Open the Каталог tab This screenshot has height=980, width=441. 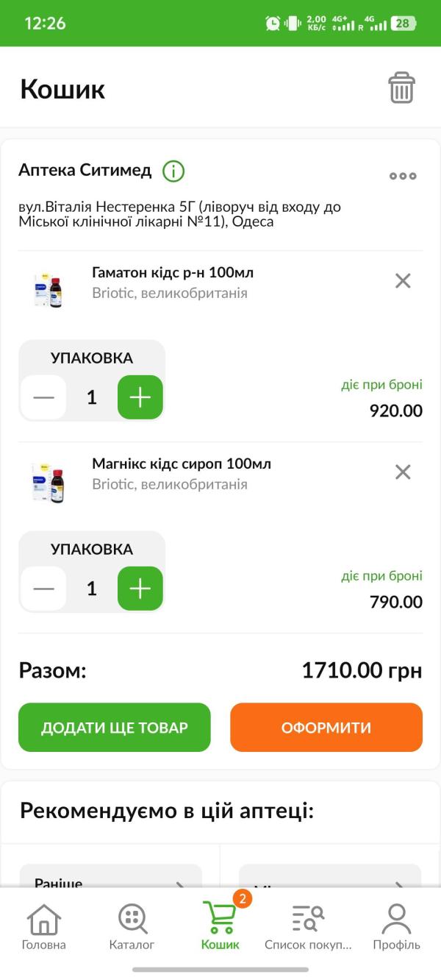point(132,927)
